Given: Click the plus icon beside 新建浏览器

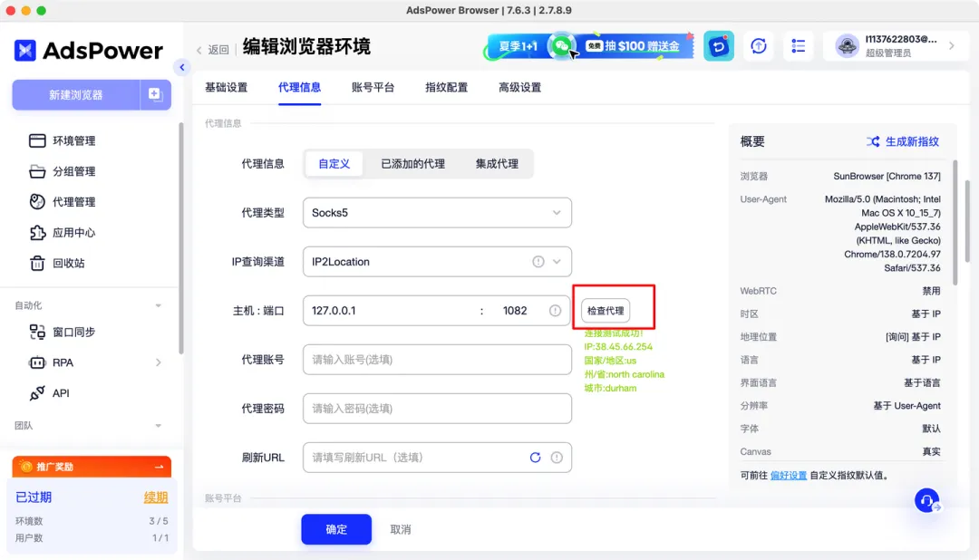Looking at the screenshot, I should coord(154,94).
